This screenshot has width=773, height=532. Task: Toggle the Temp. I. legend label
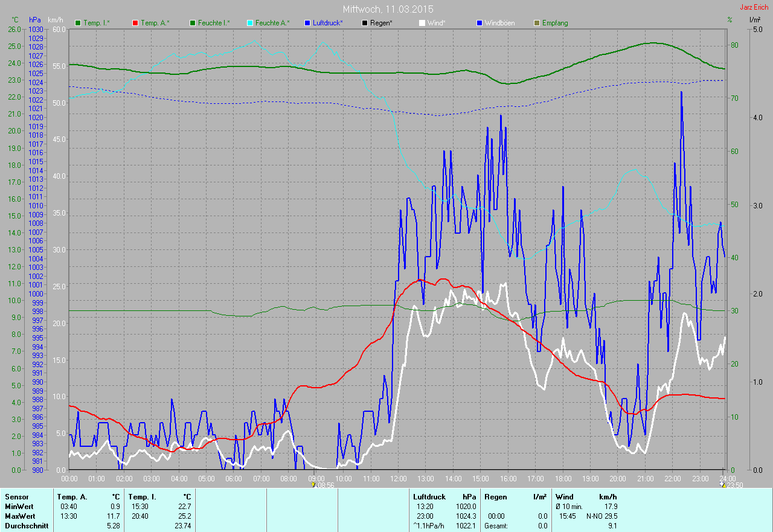click(x=97, y=23)
